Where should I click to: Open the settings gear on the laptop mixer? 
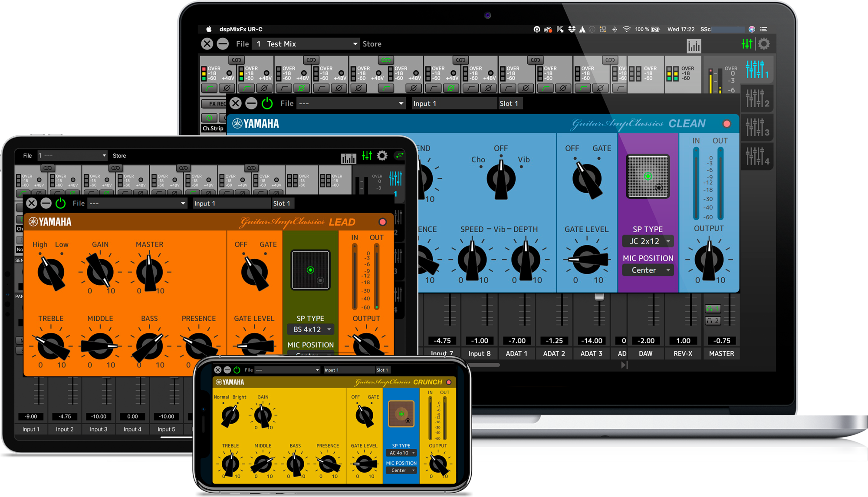coord(764,44)
